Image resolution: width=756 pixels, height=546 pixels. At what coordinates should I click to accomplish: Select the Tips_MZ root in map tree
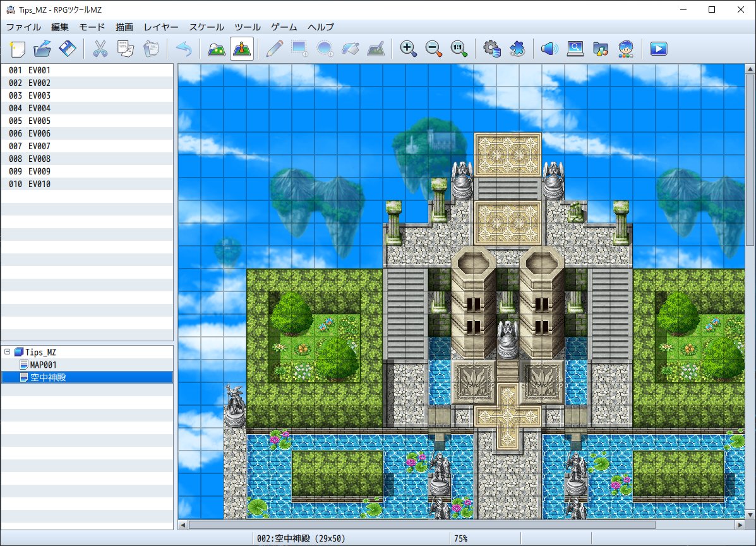pyautogui.click(x=40, y=352)
